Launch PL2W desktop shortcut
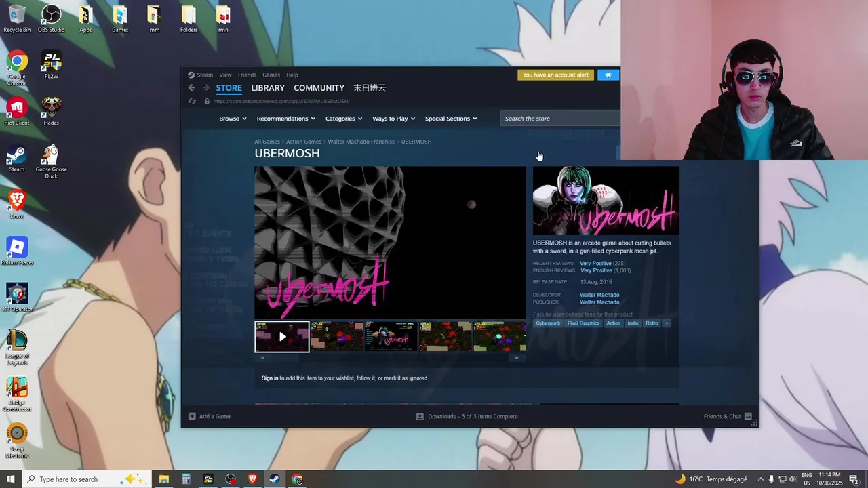Image resolution: width=868 pixels, height=488 pixels. [x=52, y=65]
